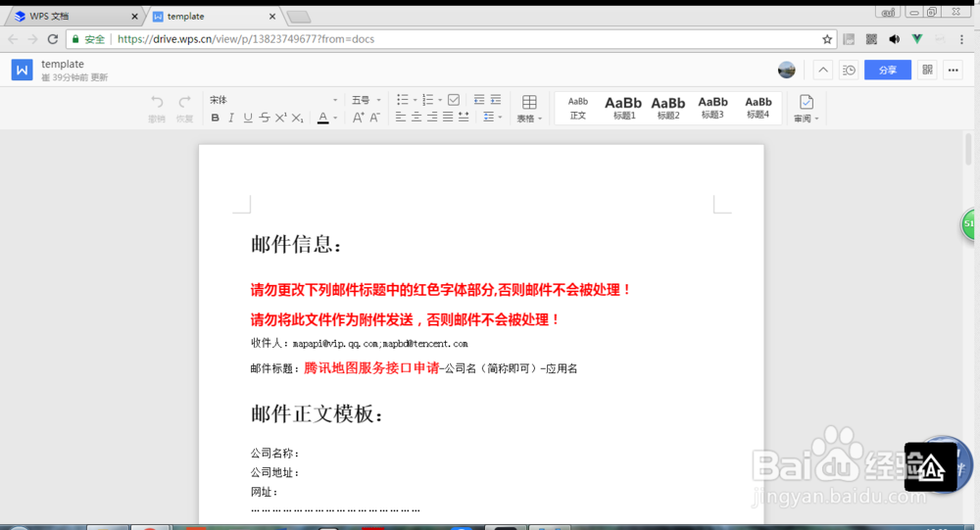Collapse toolbar with the up chevron
Screen dimensions: 980x530
823,70
